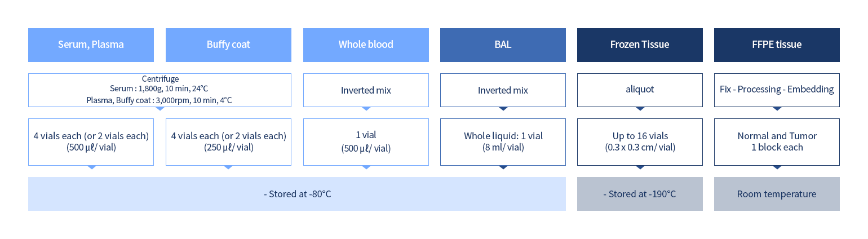The image size is (868, 239).
Task: Click Normal and Tumor block box
Action: tap(777, 142)
